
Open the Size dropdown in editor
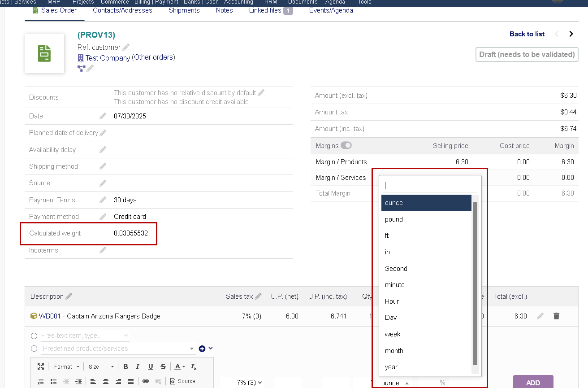101,366
